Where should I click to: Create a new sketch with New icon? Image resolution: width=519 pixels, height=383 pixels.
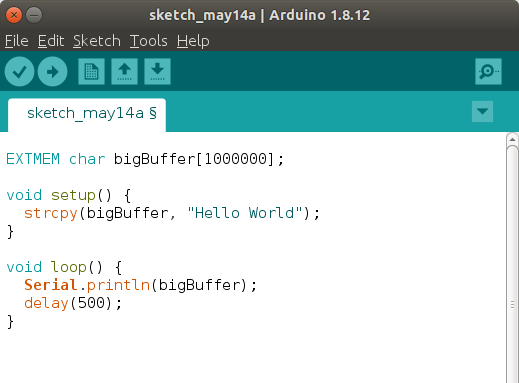(91, 71)
